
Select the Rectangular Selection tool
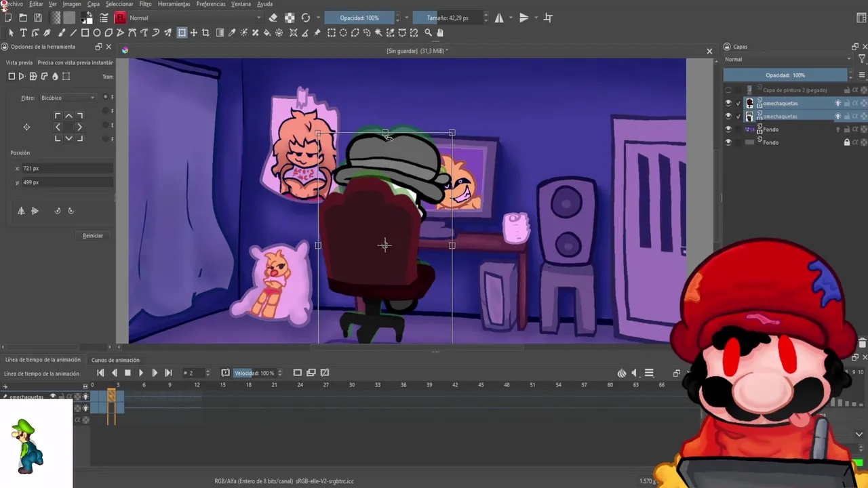pyautogui.click(x=332, y=33)
